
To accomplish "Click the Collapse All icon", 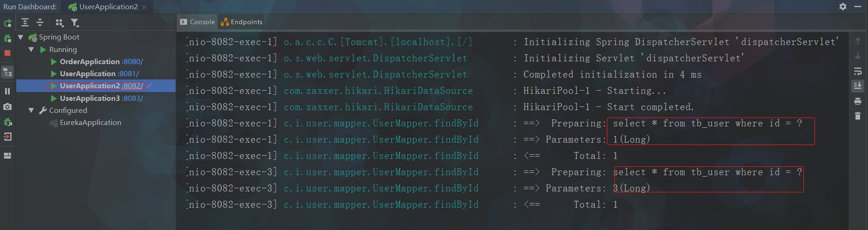I will (40, 22).
